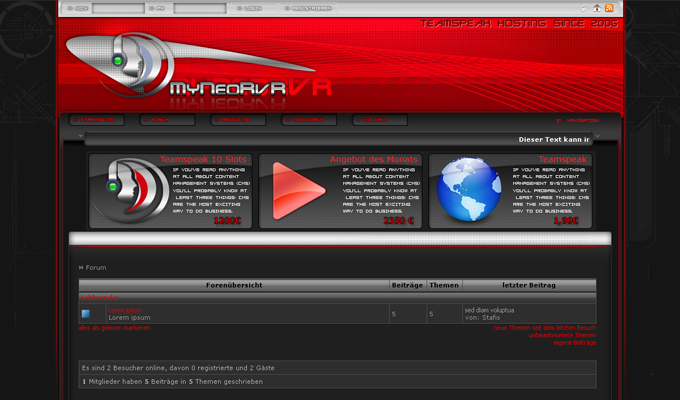The image size is (680, 400).
Task: Open 'neue Themen seit dem letzten Besuch'
Action: point(544,327)
